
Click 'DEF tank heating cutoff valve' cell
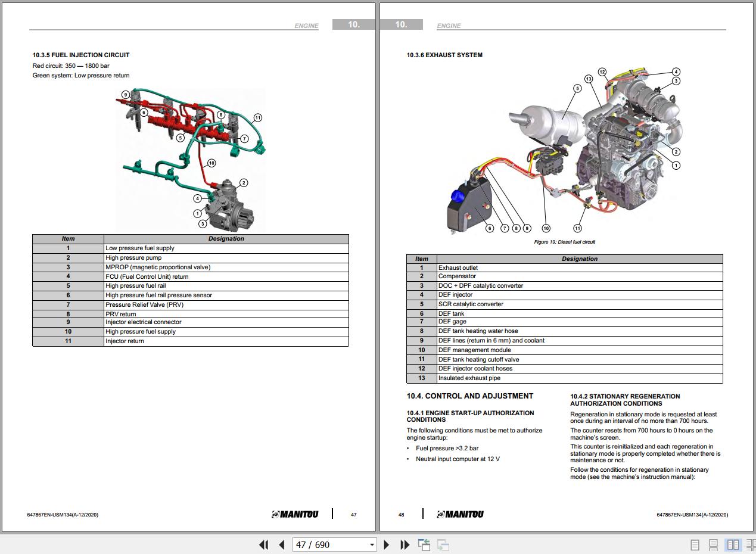[x=580, y=359]
